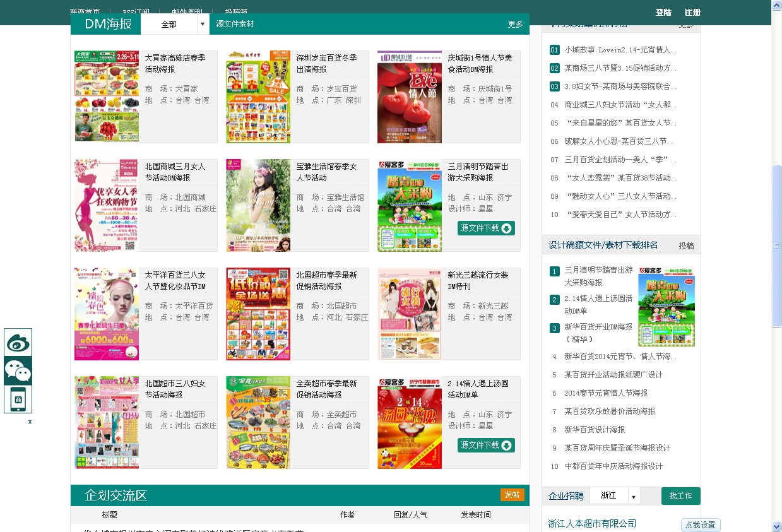This screenshot has width=782, height=532.
Task: Open the DM海报 section tab
Action: (109, 24)
